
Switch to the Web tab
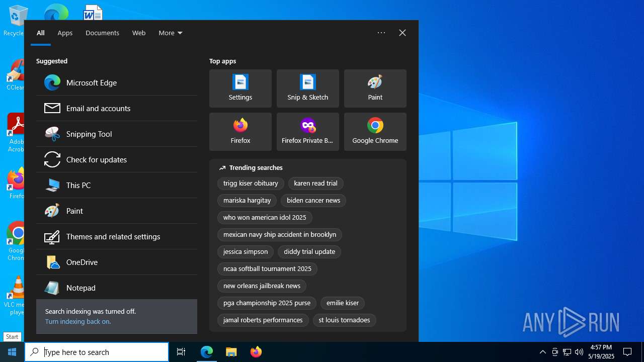click(139, 33)
